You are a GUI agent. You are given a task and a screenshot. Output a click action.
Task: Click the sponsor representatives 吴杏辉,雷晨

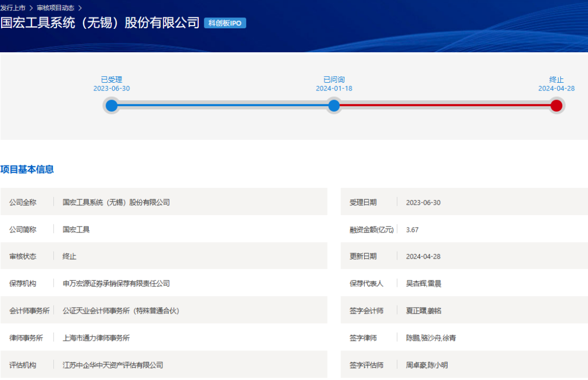[x=424, y=284]
